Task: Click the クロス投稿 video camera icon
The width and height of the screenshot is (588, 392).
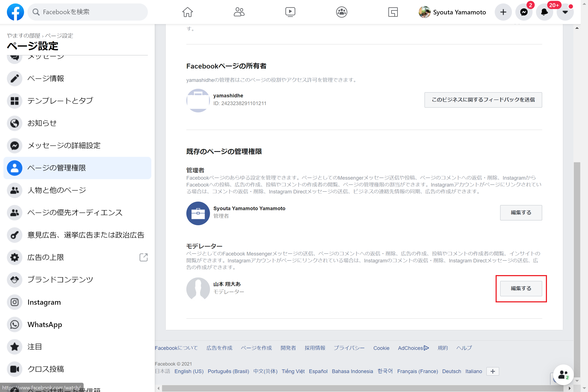Action: click(14, 369)
